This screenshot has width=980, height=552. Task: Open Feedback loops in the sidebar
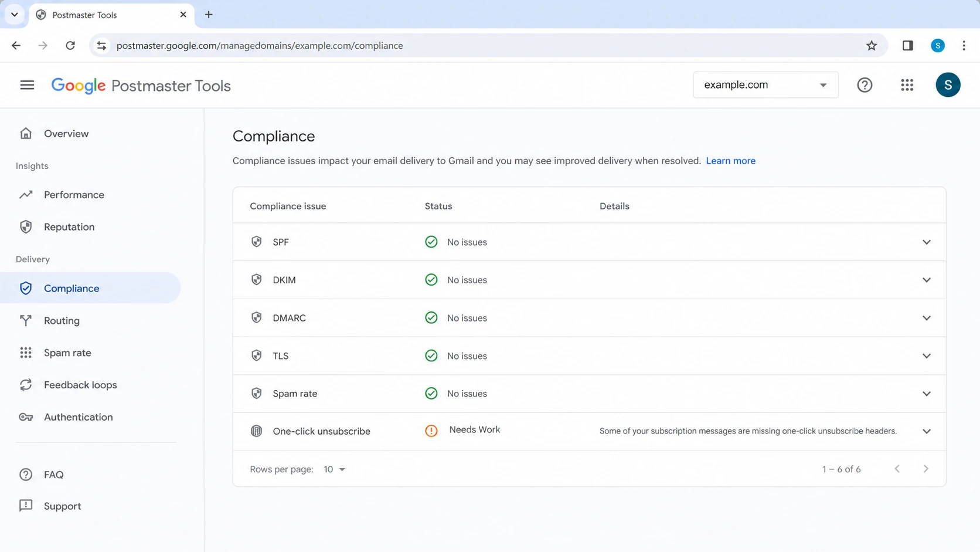pyautogui.click(x=90, y=385)
